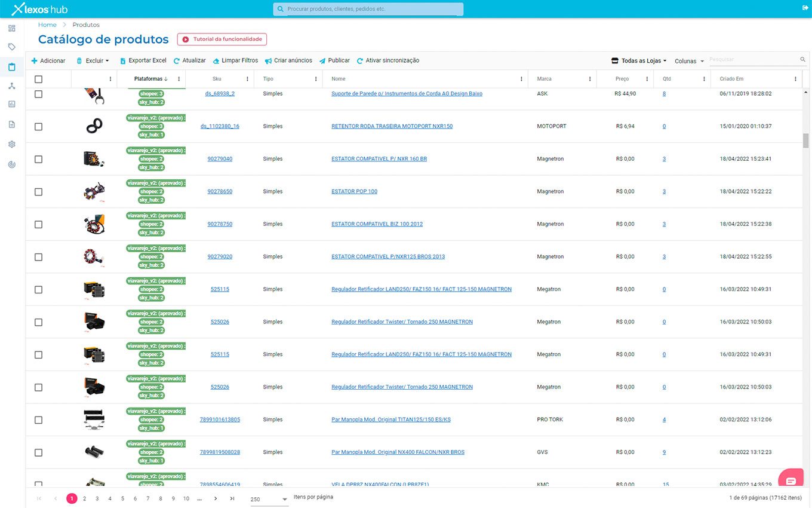Check the ESTATOR POP 100 row checkbox
The height and width of the screenshot is (508, 812).
38,192
